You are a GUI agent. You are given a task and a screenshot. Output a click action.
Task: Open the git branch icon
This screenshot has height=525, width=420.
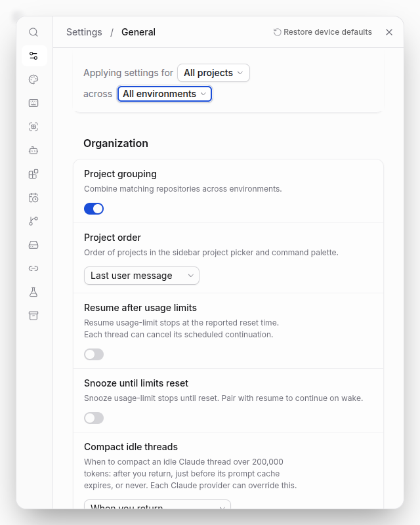(x=33, y=221)
